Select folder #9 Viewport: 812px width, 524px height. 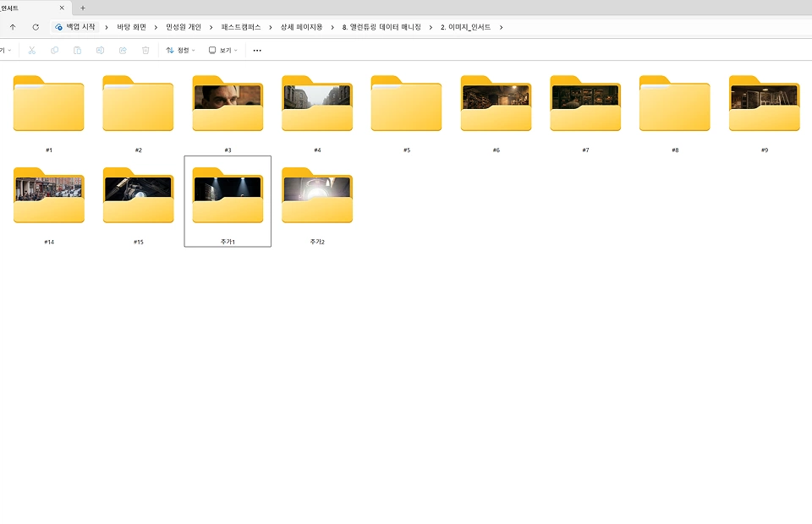(765, 103)
